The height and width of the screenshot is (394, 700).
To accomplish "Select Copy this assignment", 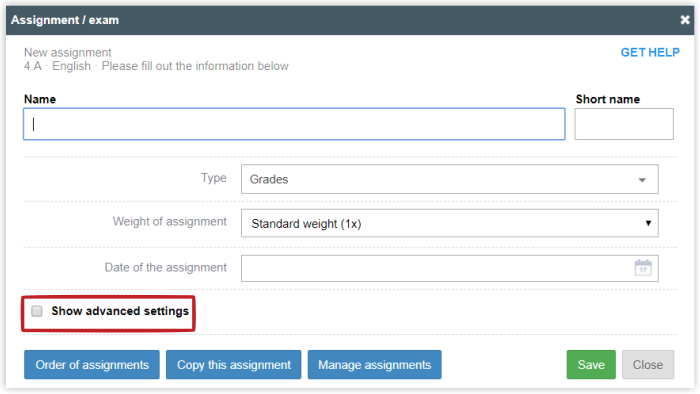I will coord(233,365).
